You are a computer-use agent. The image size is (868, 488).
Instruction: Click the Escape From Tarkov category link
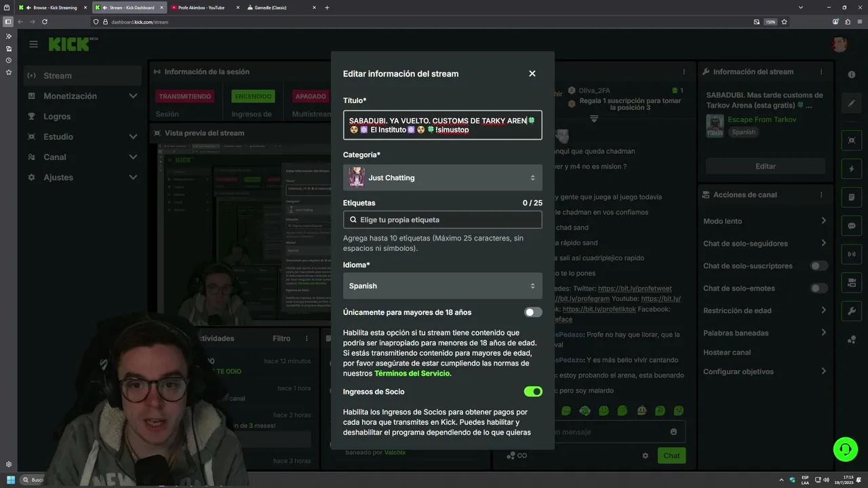coord(762,119)
